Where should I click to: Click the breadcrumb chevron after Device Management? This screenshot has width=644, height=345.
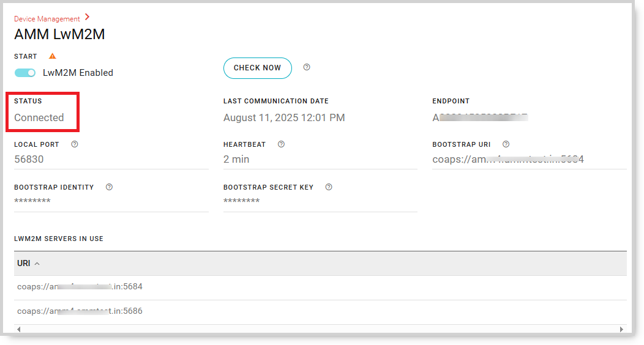click(88, 17)
